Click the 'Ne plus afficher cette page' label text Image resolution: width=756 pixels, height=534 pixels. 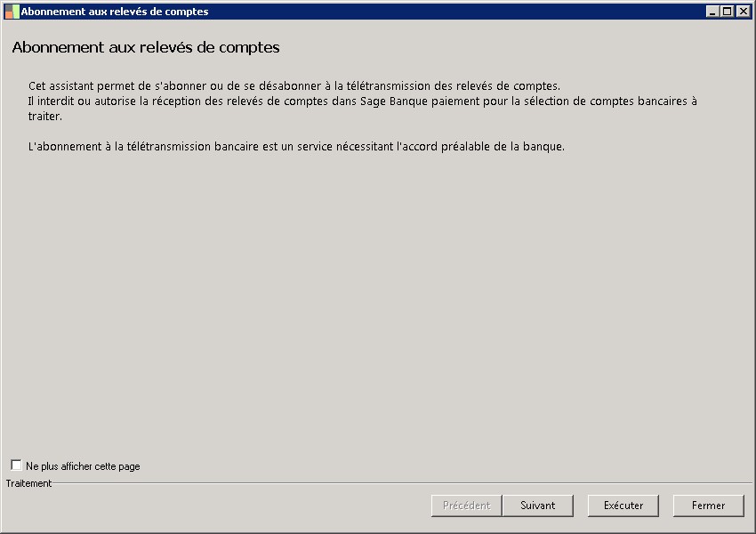(x=83, y=466)
